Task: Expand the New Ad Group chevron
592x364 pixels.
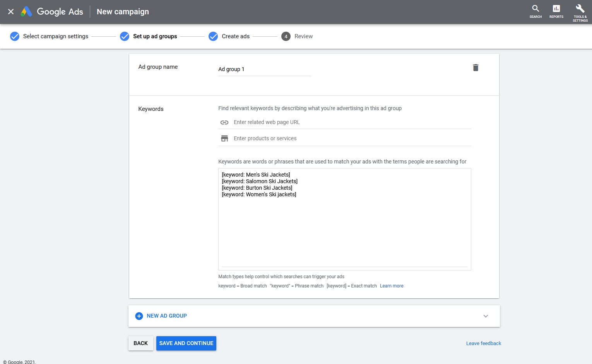Action: pos(486,316)
